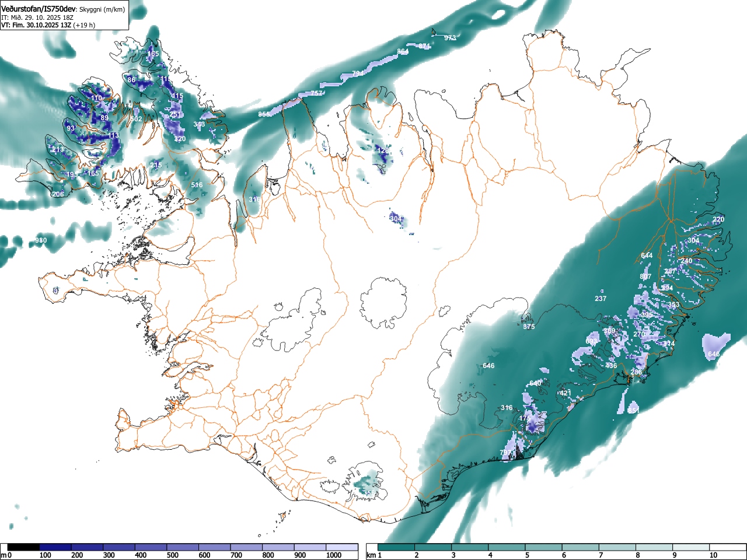The height and width of the screenshot is (560, 747).
Task: Click the 516 visibility value
Action: 197,185
